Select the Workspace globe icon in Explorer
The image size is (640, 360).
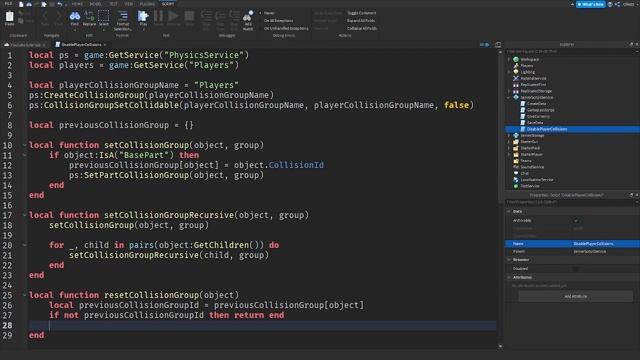516,59
